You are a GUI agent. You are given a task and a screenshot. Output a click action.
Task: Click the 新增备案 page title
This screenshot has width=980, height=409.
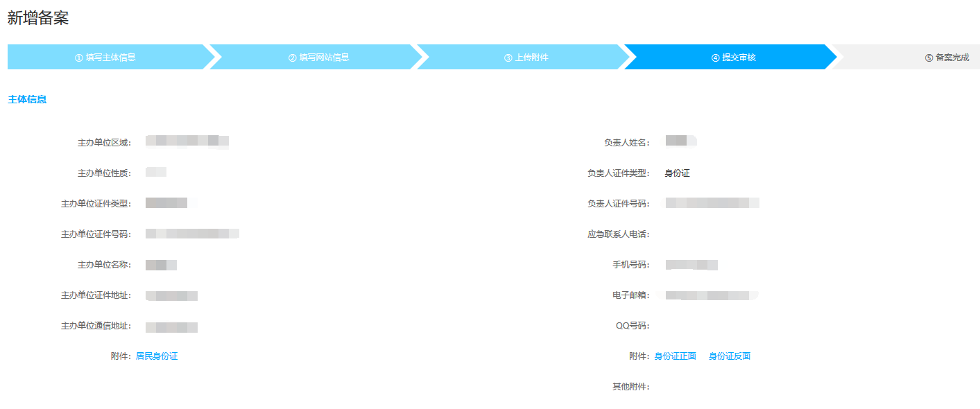[x=38, y=19]
